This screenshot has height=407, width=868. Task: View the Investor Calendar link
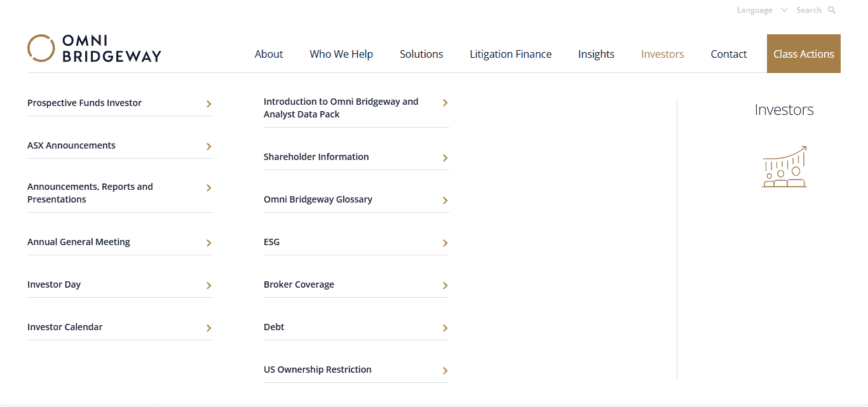[x=65, y=327]
